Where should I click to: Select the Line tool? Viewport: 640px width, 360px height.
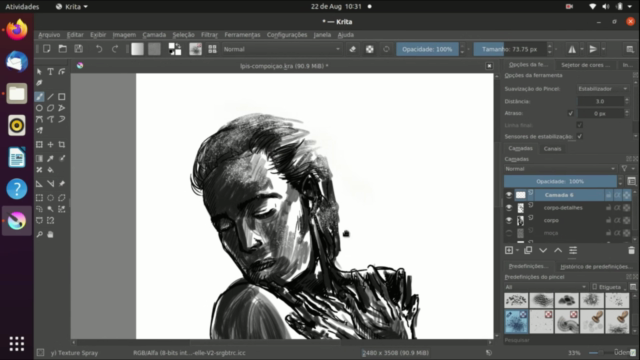pos(50,97)
